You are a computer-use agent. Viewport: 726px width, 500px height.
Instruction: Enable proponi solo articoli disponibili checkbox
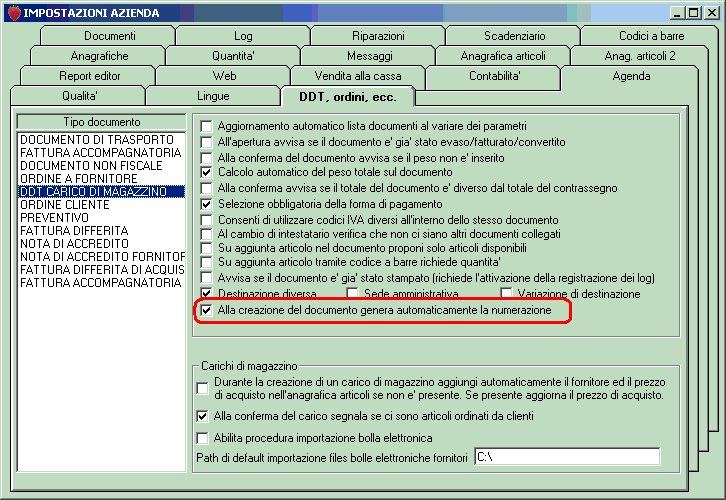point(207,248)
